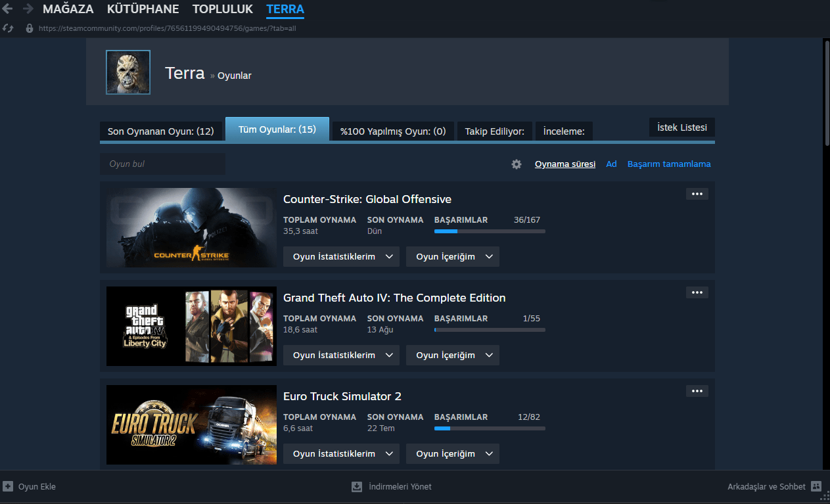Open Grand Theft Auto IV title link

pyautogui.click(x=394, y=298)
